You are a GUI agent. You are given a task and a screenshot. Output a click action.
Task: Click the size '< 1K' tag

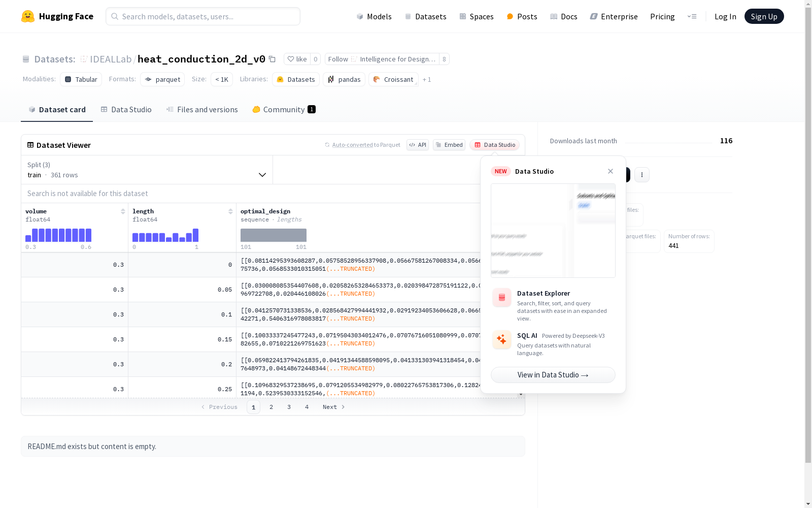click(222, 79)
